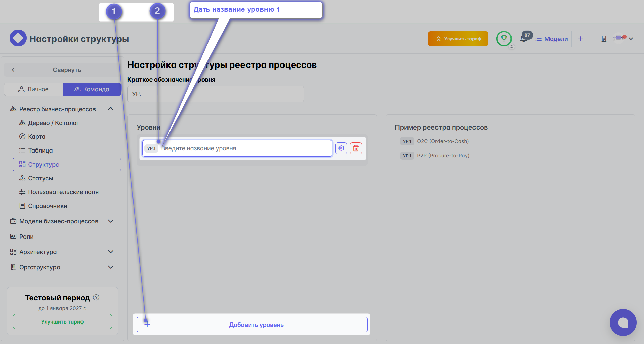Click the Улучшить тариф orange button
The height and width of the screenshot is (344, 644).
coord(458,38)
